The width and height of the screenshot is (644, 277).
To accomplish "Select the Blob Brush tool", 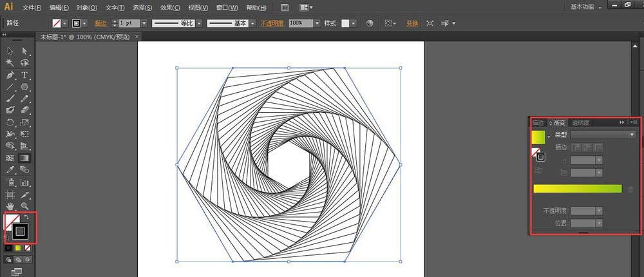I will (10, 110).
